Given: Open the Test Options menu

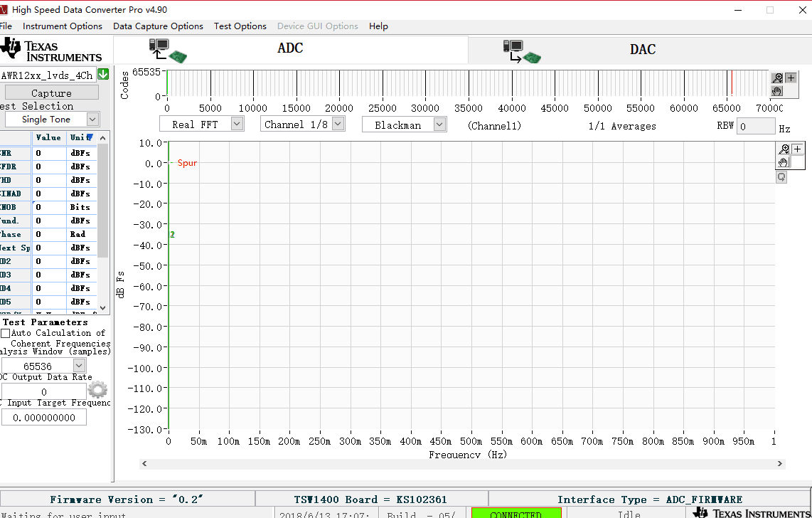Looking at the screenshot, I should click(240, 26).
